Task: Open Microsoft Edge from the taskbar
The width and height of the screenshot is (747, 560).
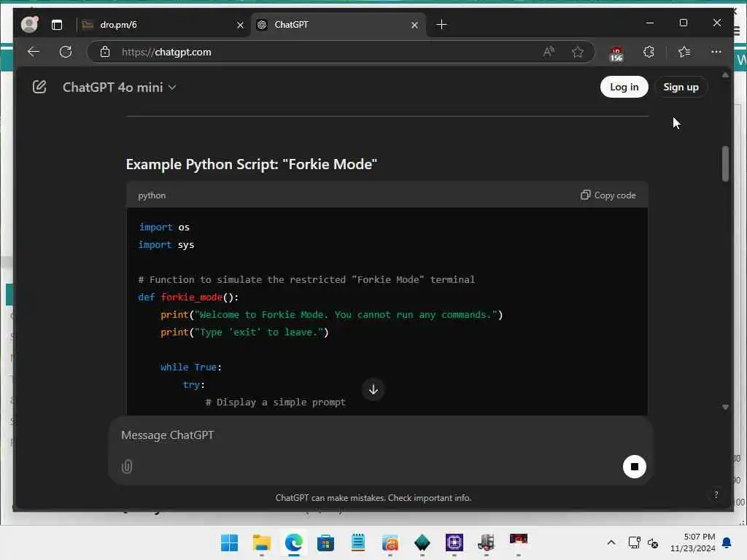Action: (x=293, y=542)
